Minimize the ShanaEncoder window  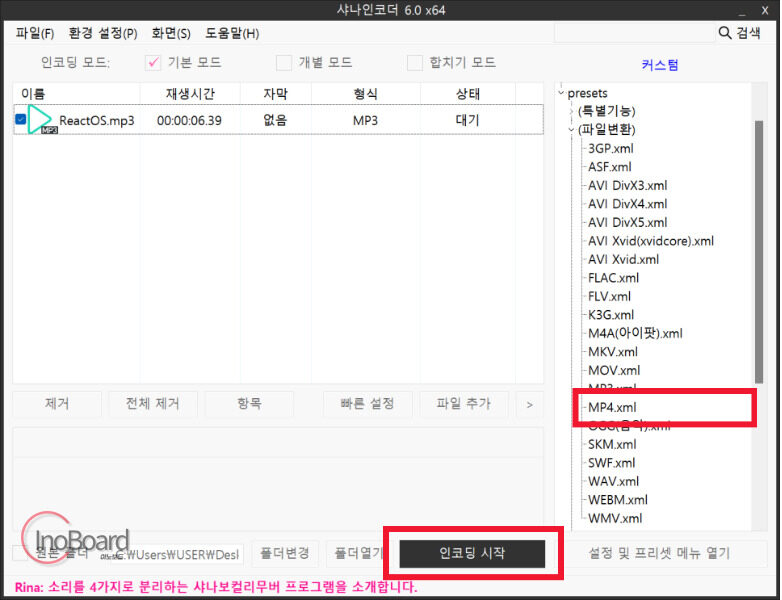click(x=742, y=12)
